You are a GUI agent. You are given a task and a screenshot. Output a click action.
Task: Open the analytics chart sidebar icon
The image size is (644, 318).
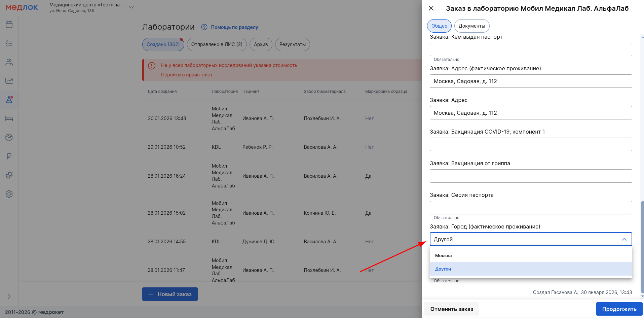pyautogui.click(x=9, y=81)
